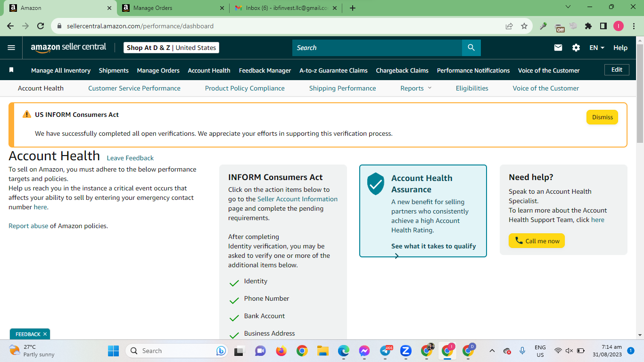Open the Chrome extensions puzzle icon
The image size is (644, 362).
click(x=588, y=26)
